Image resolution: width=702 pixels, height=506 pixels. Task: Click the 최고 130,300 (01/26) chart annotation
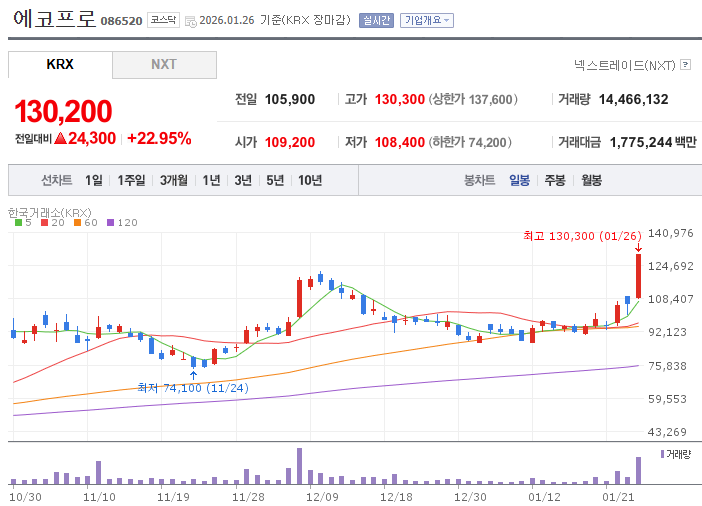tap(582, 236)
